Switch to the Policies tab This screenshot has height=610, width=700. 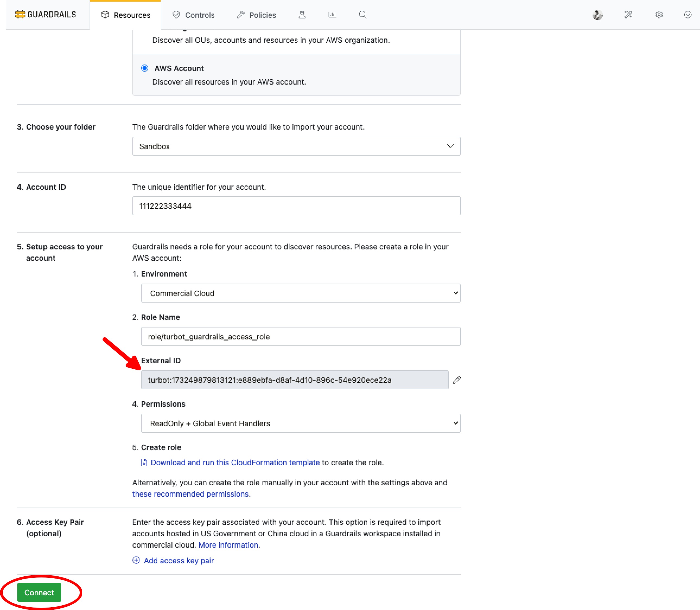[256, 15]
